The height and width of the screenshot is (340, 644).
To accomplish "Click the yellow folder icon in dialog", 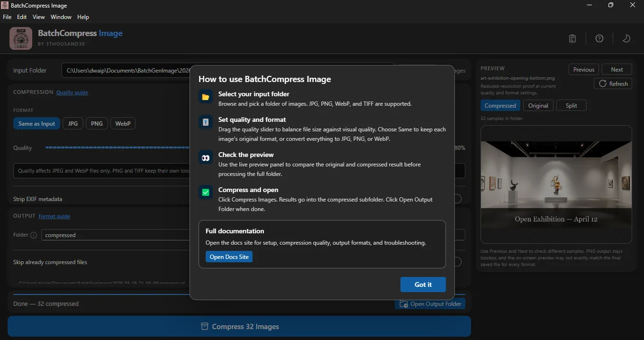I will pos(206,97).
